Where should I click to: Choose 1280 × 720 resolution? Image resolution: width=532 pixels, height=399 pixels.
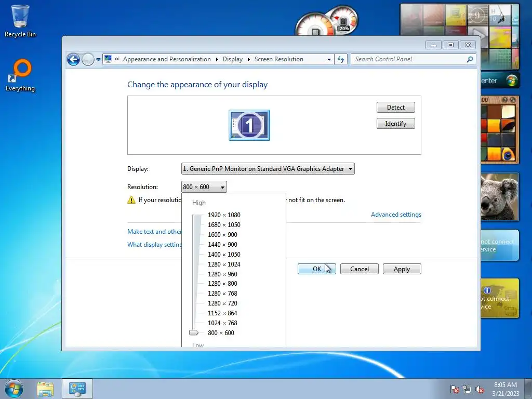pyautogui.click(x=222, y=303)
